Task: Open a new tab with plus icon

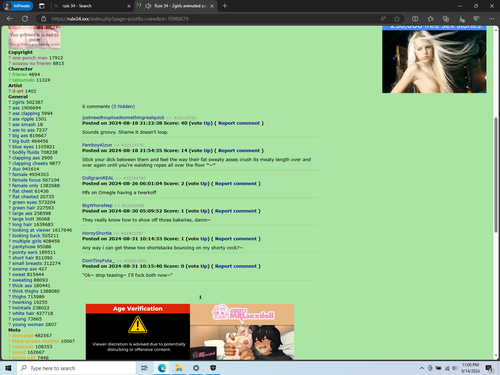Action: 225,6
